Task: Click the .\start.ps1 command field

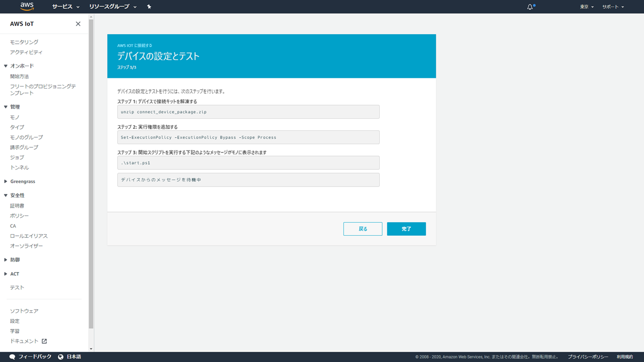Action: coord(248,163)
